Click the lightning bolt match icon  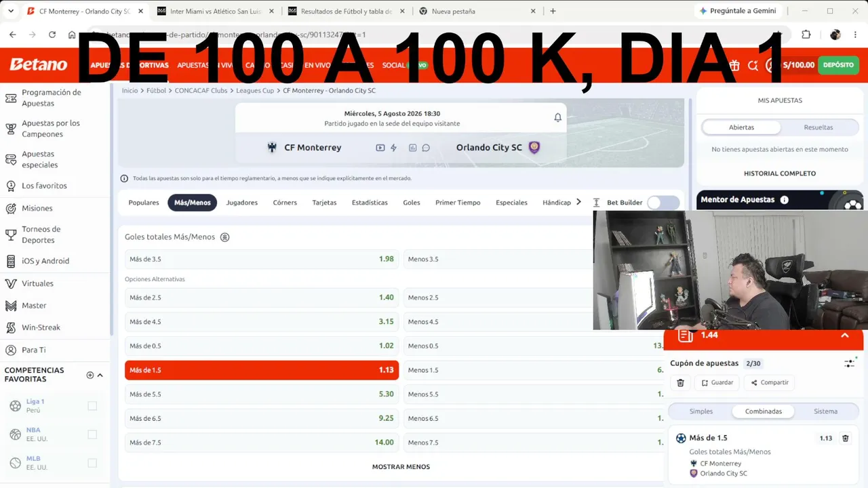pos(393,148)
